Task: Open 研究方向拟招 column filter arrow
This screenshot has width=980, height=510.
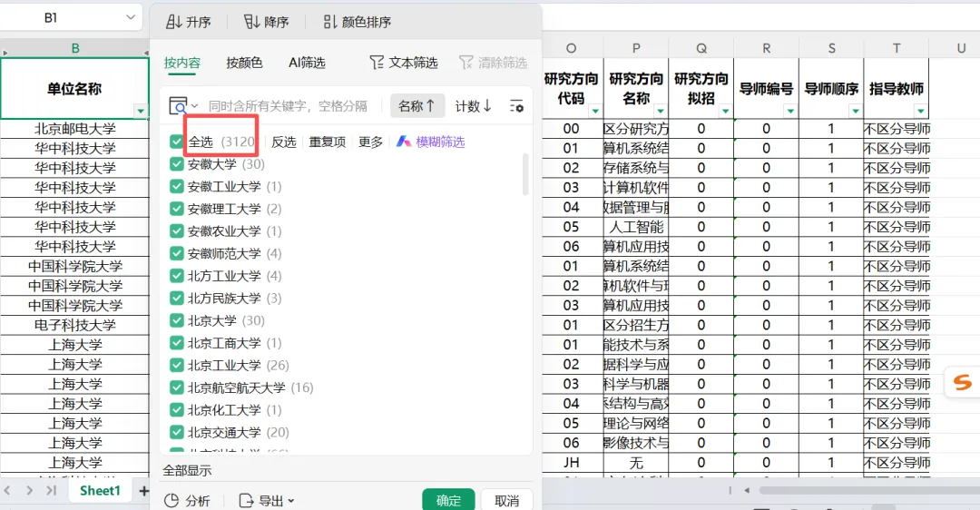Action: (725, 112)
